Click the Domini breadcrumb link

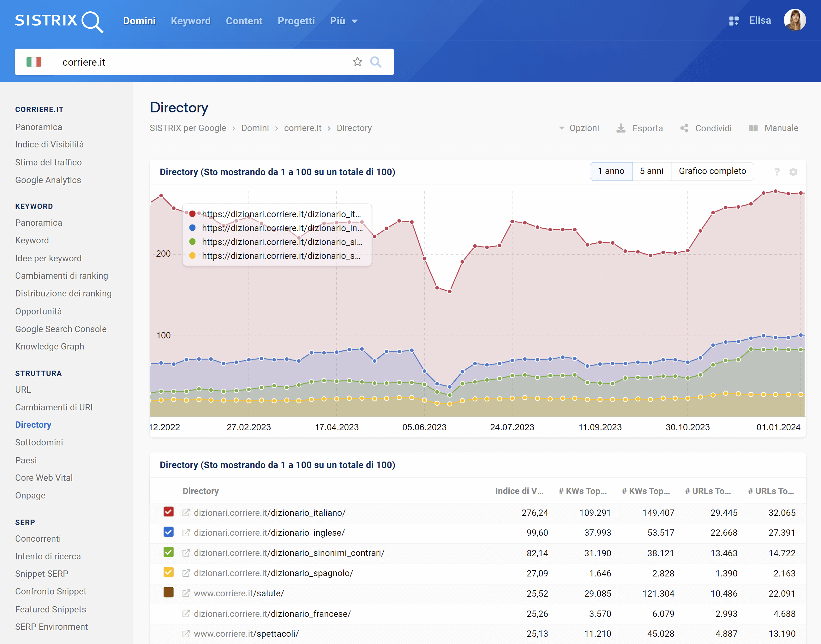[255, 128]
